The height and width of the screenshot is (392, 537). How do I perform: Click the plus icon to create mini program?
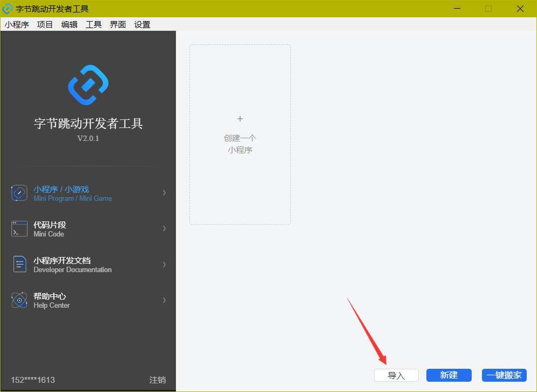point(240,119)
